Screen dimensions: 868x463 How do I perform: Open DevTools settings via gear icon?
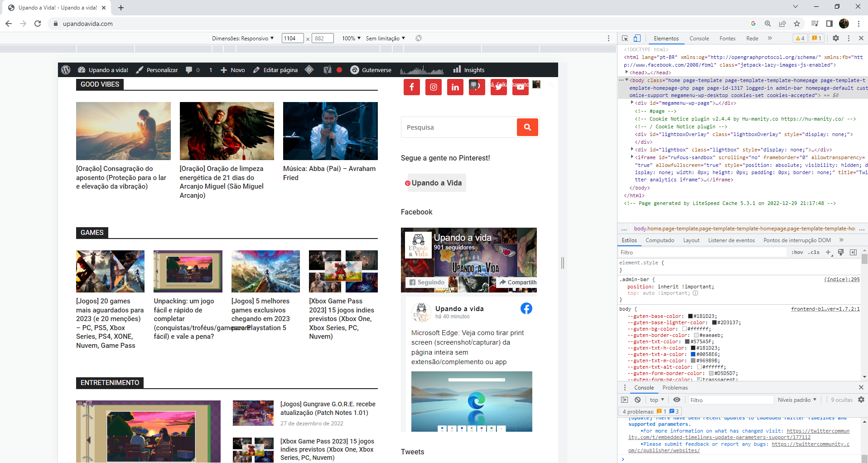pyautogui.click(x=836, y=38)
